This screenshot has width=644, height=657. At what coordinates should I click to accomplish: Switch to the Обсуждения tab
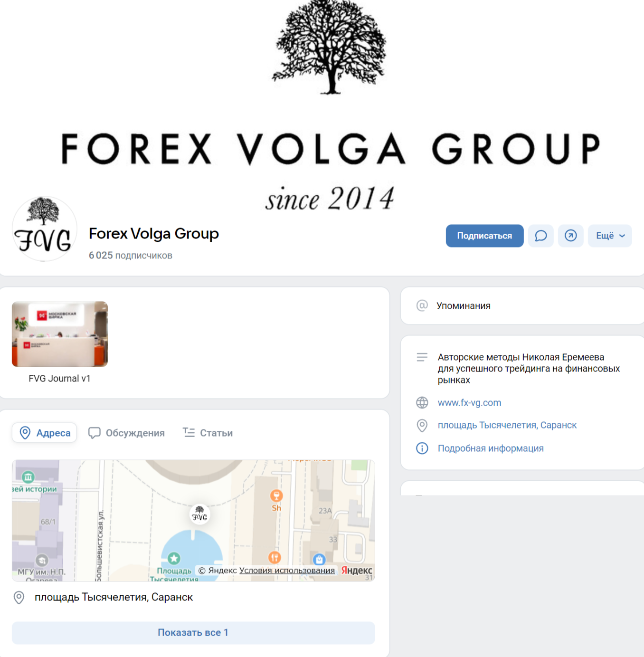pyautogui.click(x=127, y=433)
